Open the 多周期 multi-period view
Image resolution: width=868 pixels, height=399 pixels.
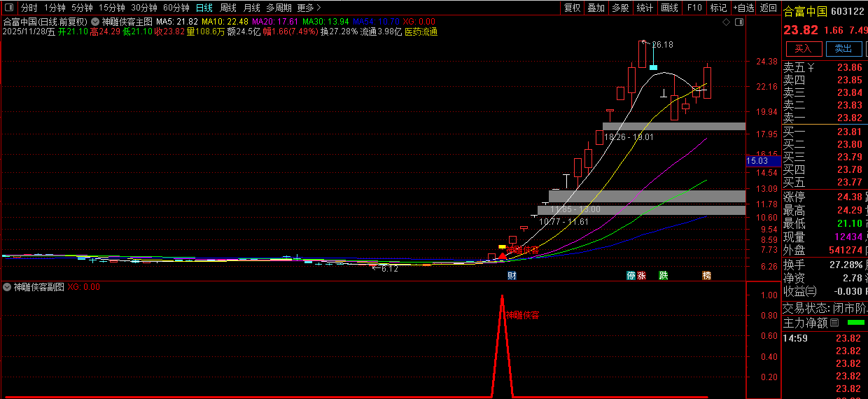pos(279,8)
